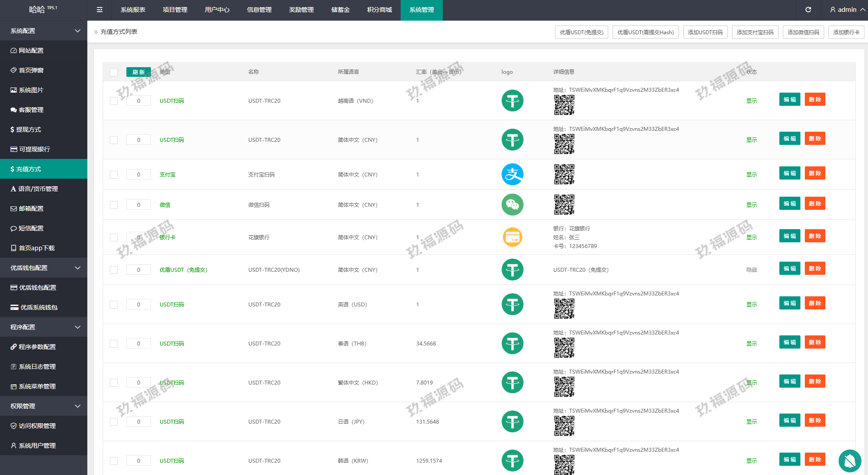868x475 pixels.
Task: Check the 花旗银行 row checkbox
Action: (114, 237)
